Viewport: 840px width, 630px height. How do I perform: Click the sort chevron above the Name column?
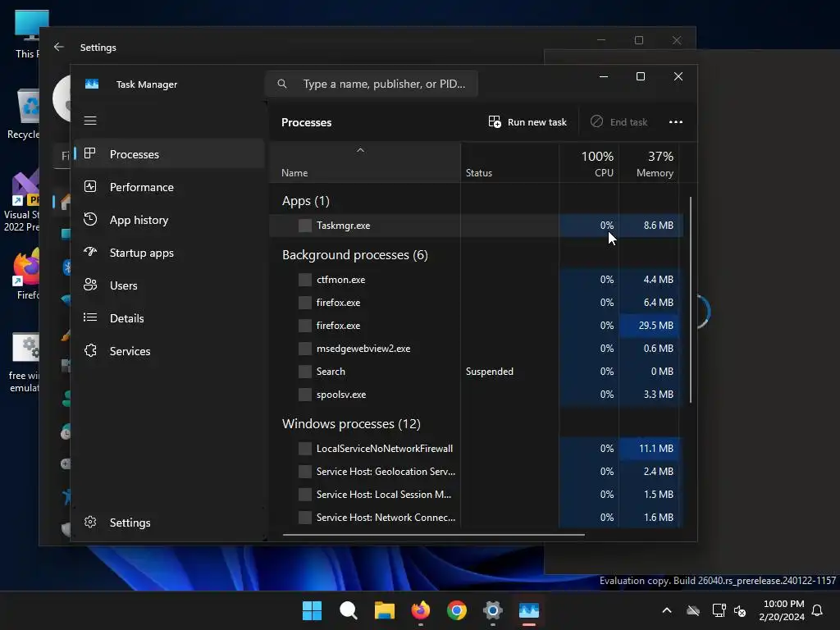point(361,150)
